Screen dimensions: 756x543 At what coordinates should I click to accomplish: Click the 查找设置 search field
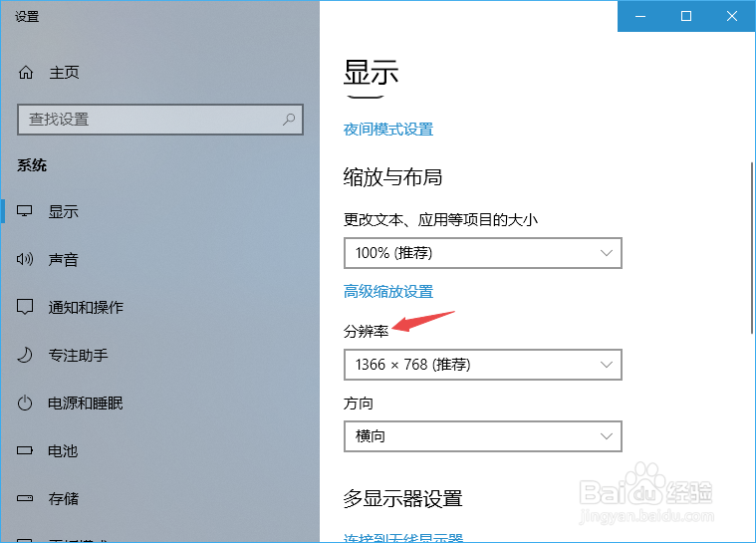pyautogui.click(x=149, y=120)
